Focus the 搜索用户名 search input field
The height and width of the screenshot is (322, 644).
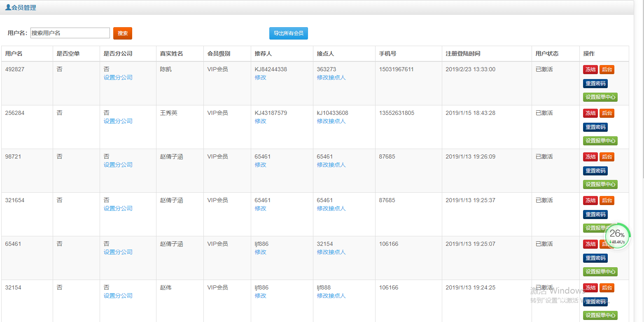tap(70, 33)
